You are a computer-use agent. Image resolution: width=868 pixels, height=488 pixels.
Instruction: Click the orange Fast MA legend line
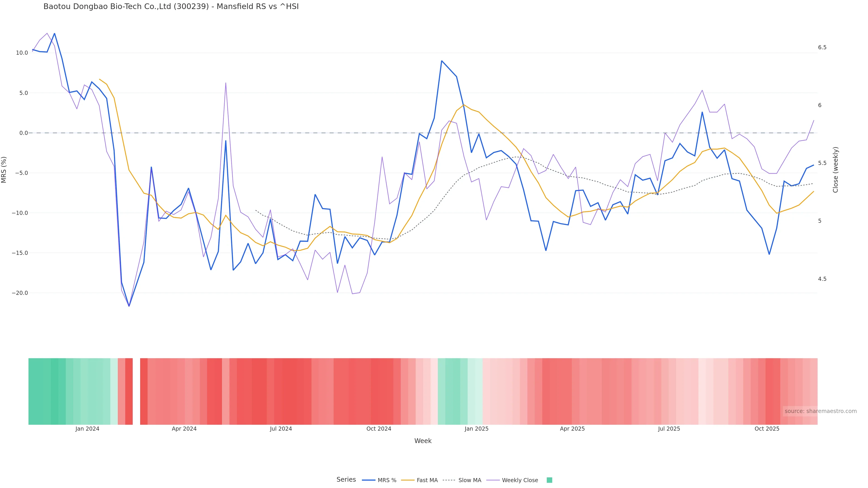tap(408, 480)
